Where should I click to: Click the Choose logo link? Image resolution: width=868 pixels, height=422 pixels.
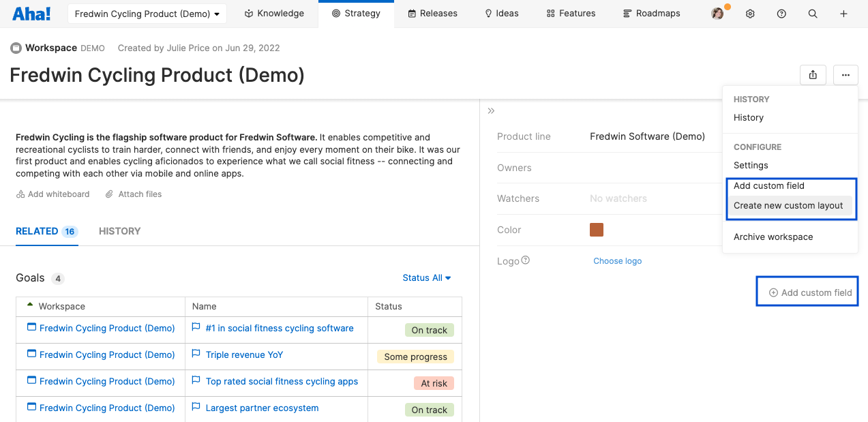[617, 261]
